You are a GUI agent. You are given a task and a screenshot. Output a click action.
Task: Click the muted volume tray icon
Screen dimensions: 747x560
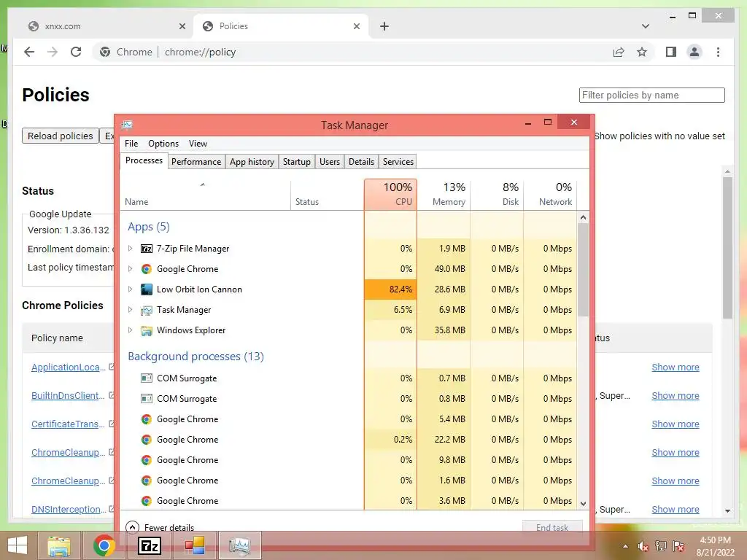[x=643, y=546]
